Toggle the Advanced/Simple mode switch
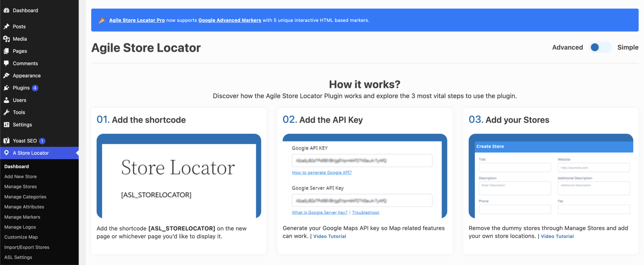This screenshot has width=644, height=265. click(x=600, y=47)
